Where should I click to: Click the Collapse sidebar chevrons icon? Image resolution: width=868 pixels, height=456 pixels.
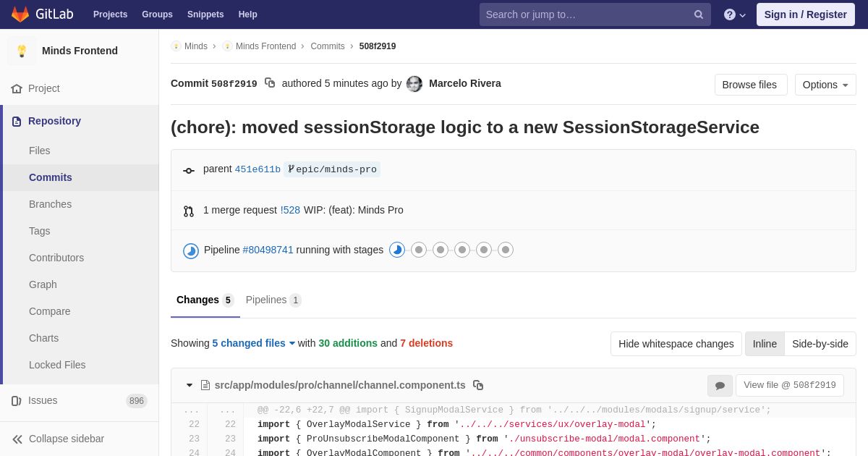[17, 439]
